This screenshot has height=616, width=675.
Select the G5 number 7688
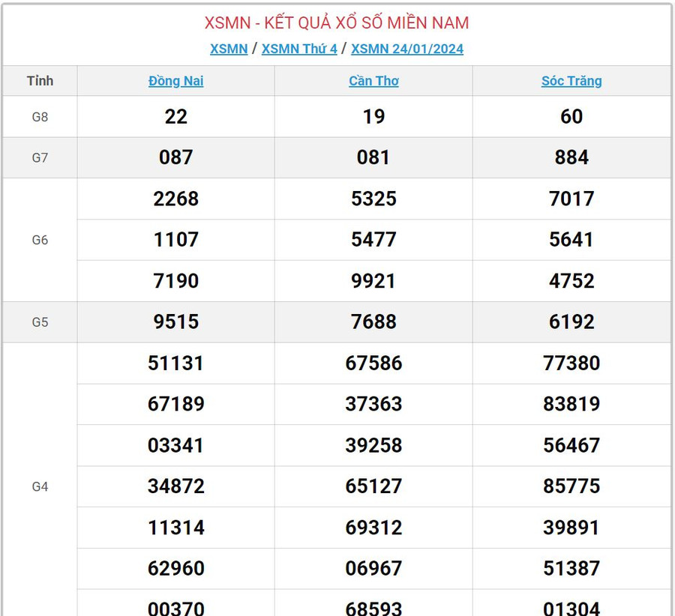373,322
